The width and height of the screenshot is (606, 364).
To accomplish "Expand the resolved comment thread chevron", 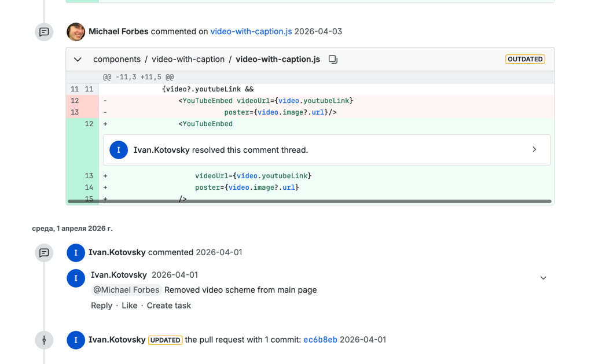I will [x=534, y=150].
